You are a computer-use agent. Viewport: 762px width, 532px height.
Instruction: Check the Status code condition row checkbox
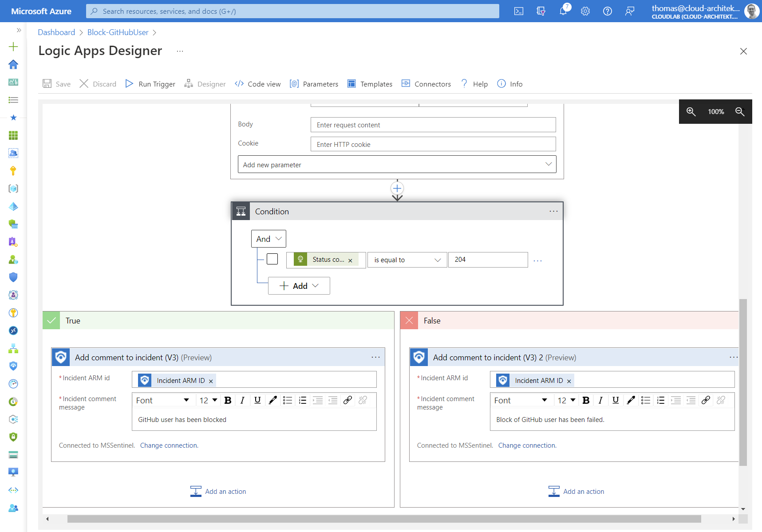click(272, 259)
